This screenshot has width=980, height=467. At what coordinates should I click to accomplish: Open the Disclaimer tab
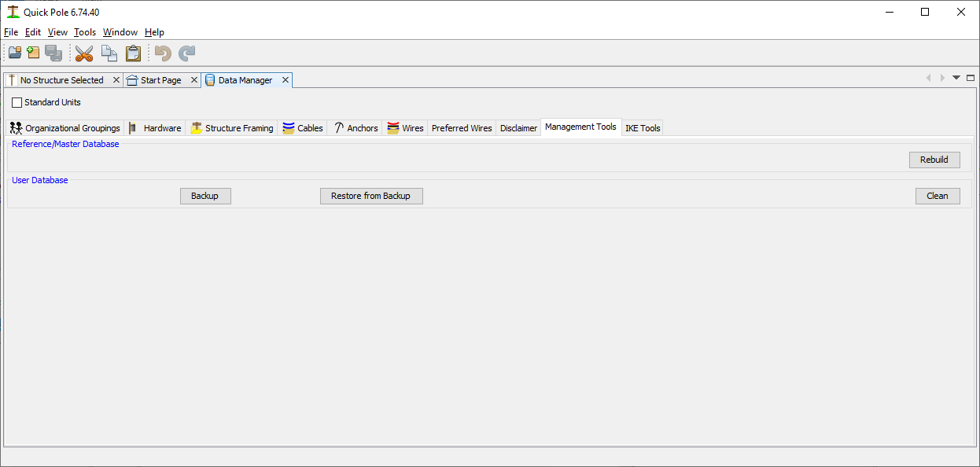[518, 128]
